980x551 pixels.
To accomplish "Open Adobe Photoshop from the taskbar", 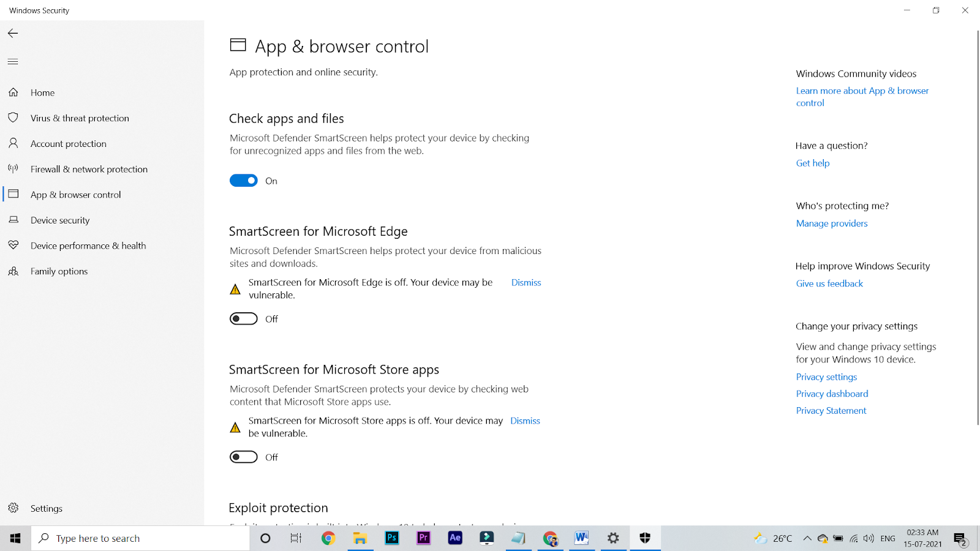I will (x=392, y=538).
